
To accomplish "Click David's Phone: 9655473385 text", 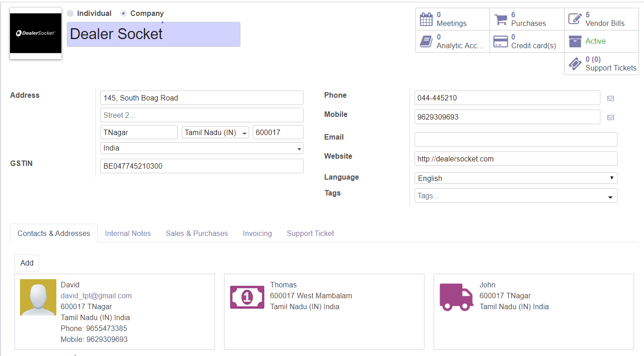I will pos(94,328).
